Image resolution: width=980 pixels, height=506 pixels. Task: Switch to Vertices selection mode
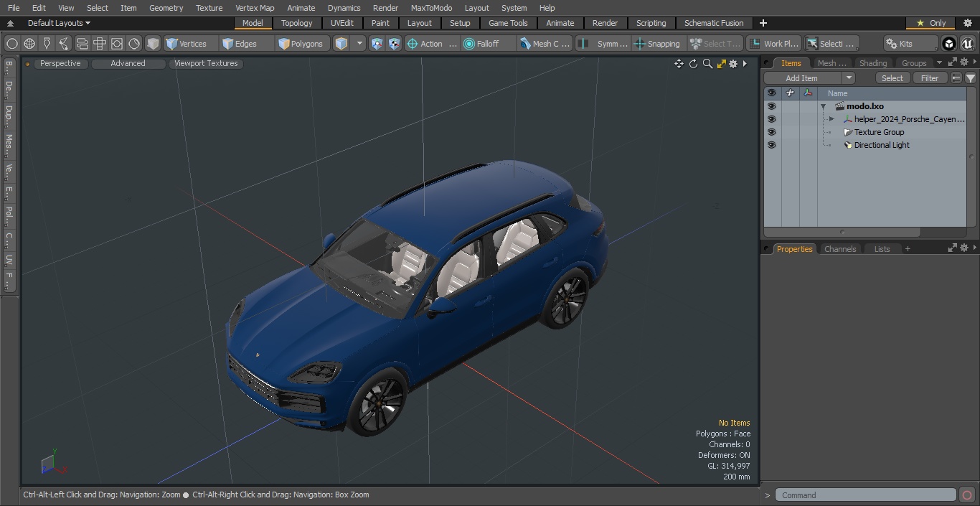pyautogui.click(x=191, y=44)
